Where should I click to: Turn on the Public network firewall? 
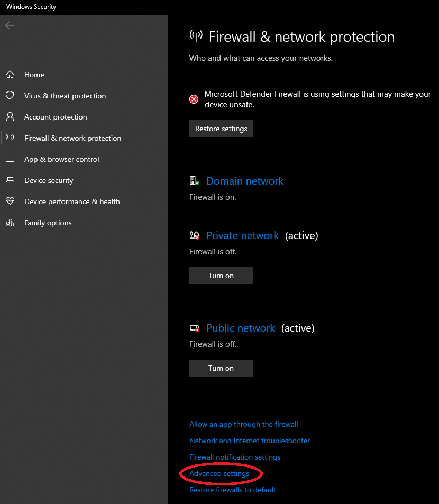[x=221, y=368]
